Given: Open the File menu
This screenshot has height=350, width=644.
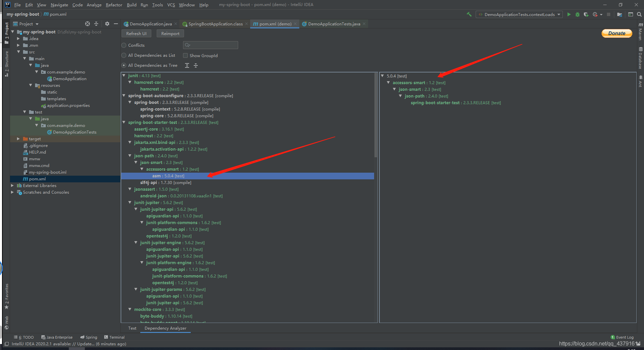Looking at the screenshot, I should (x=17, y=5).
